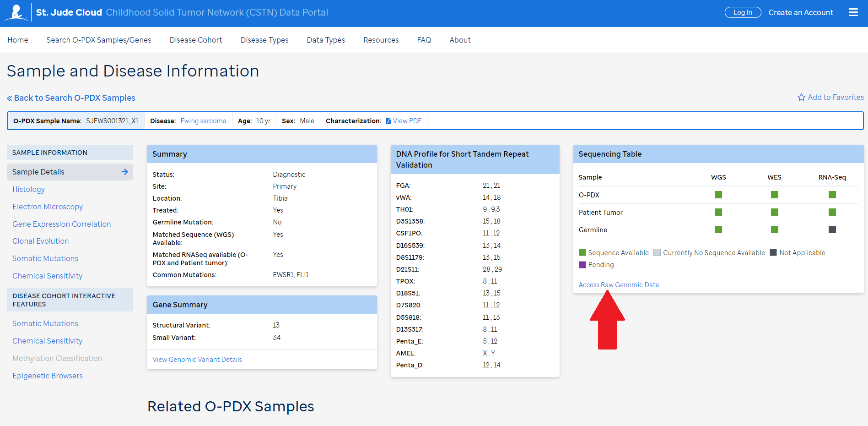Click the Summary panel header
Screen dimensions: 868x426
[262, 154]
